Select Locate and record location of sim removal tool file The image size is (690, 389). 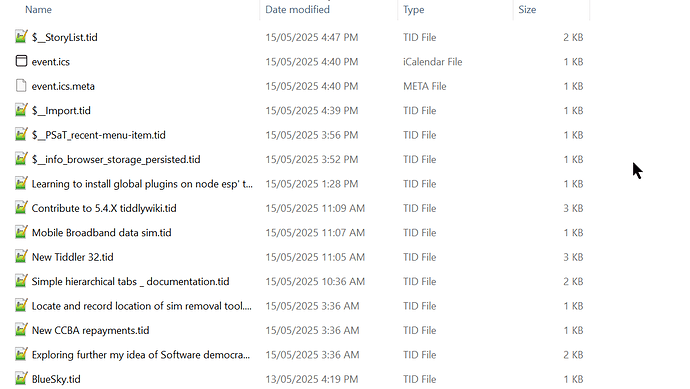142,306
